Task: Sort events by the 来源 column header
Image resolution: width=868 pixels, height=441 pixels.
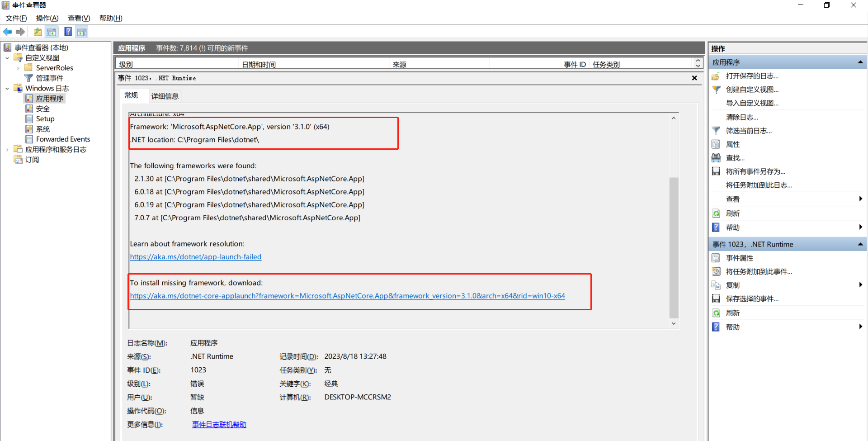Action: [439, 64]
